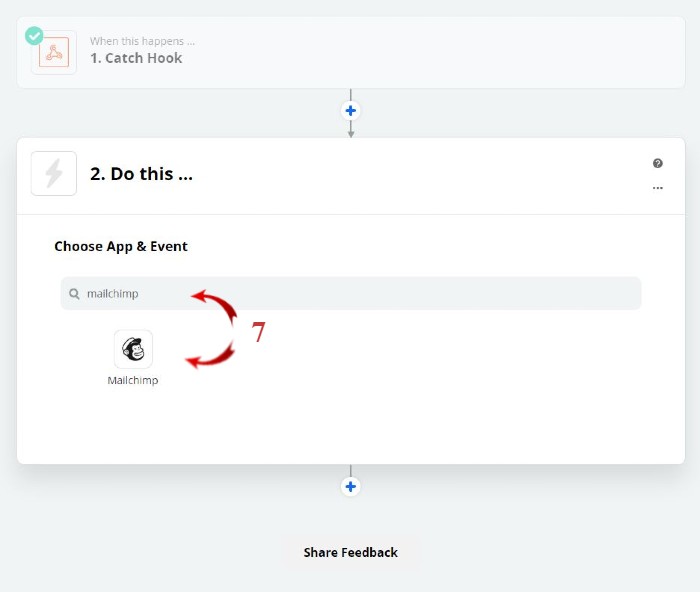Click the mailchimp text inside the search box
This screenshot has width=700, height=592.
click(112, 294)
